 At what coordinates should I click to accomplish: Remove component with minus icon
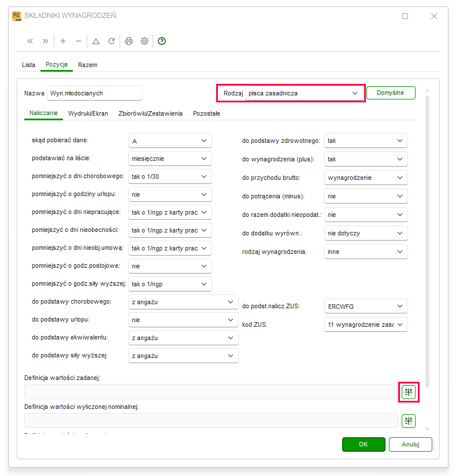point(79,41)
